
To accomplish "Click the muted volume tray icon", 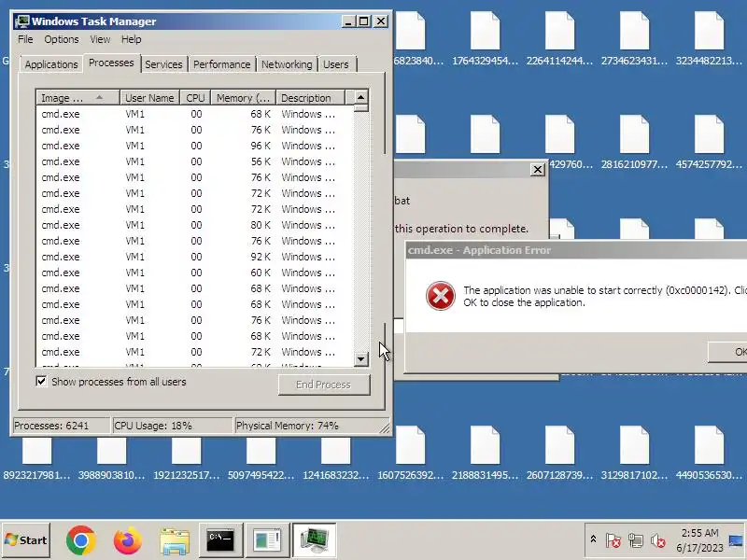I will (x=658, y=540).
